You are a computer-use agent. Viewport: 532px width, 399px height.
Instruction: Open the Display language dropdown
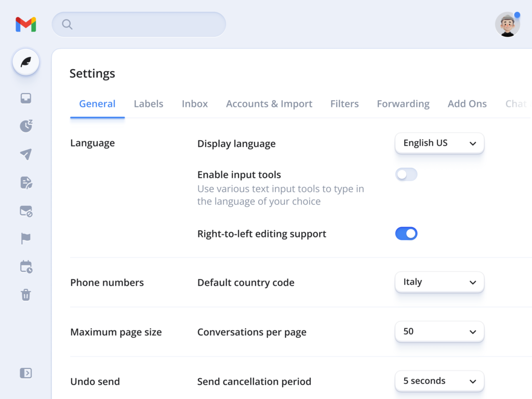[x=440, y=143]
